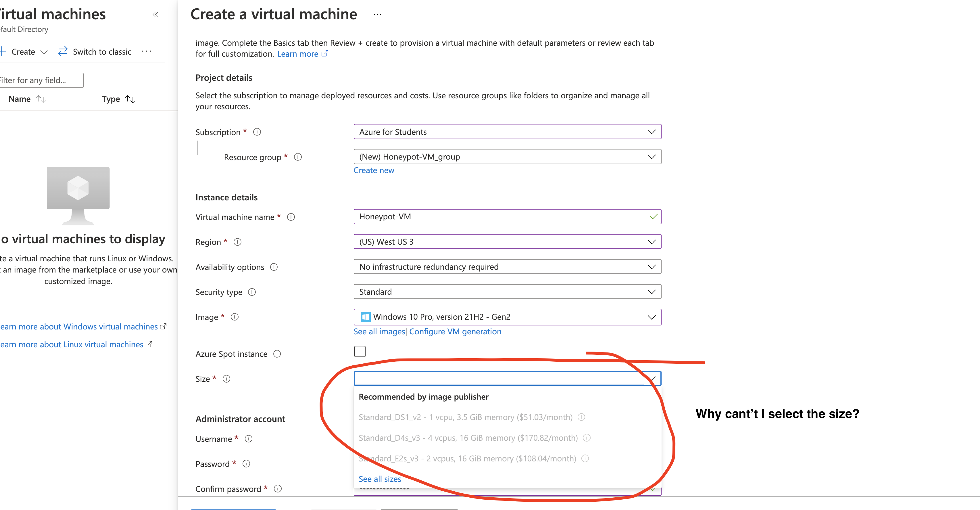Click the Virtual machine name input field
The image size is (980, 510).
point(502,216)
